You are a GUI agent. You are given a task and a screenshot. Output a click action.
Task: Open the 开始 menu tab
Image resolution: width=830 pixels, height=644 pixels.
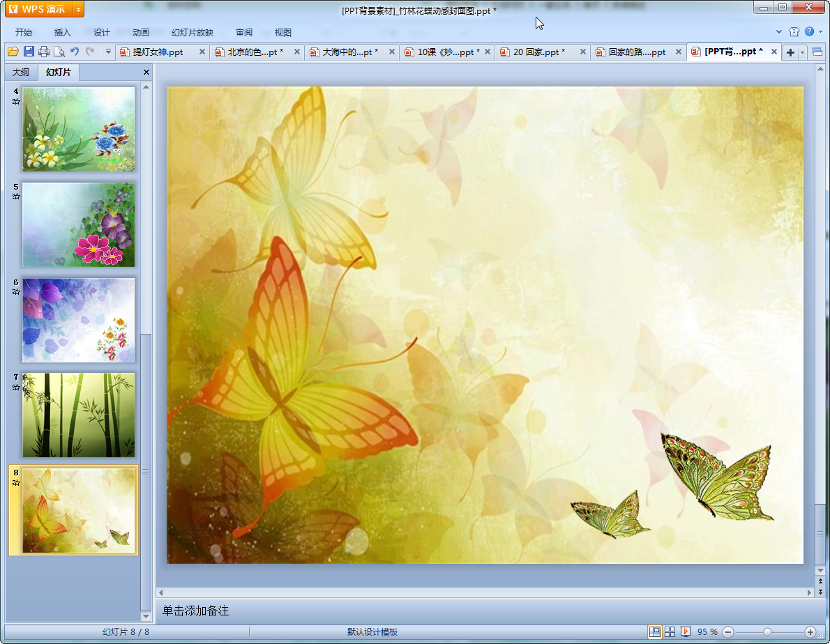click(x=23, y=32)
